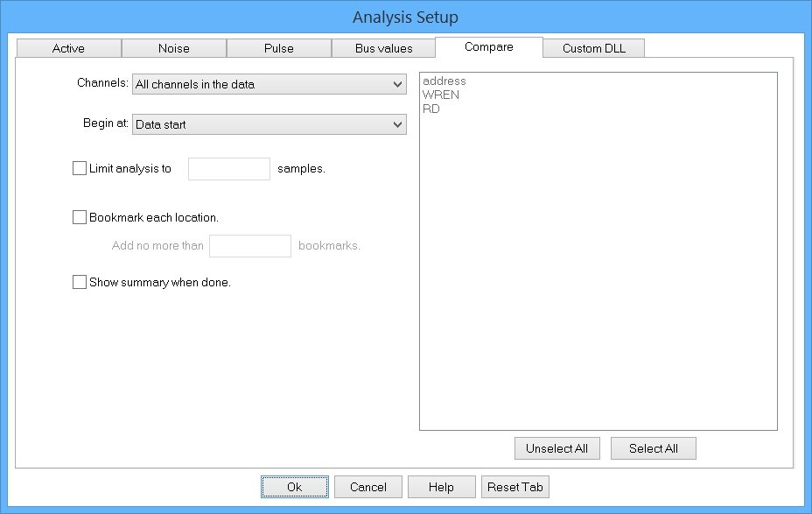Click the sample limit input field
This screenshot has width=812, height=514.
pyautogui.click(x=228, y=169)
